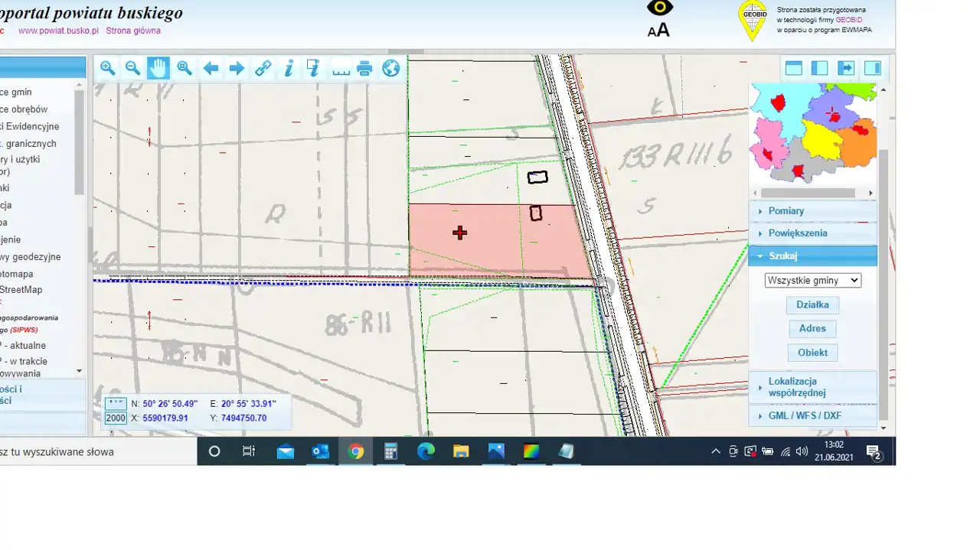Viewport: 980px width, 550px height.
Task: Click the Działka search button
Action: coord(812,304)
